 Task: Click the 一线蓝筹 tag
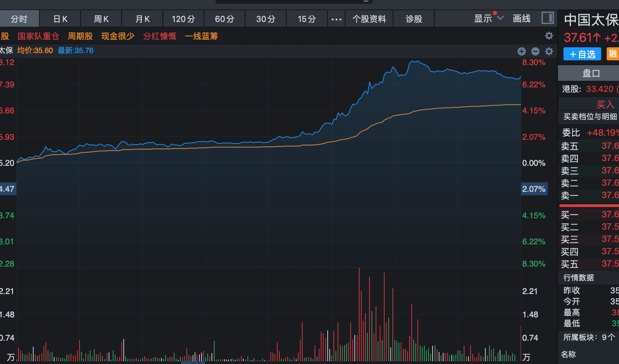tap(201, 36)
